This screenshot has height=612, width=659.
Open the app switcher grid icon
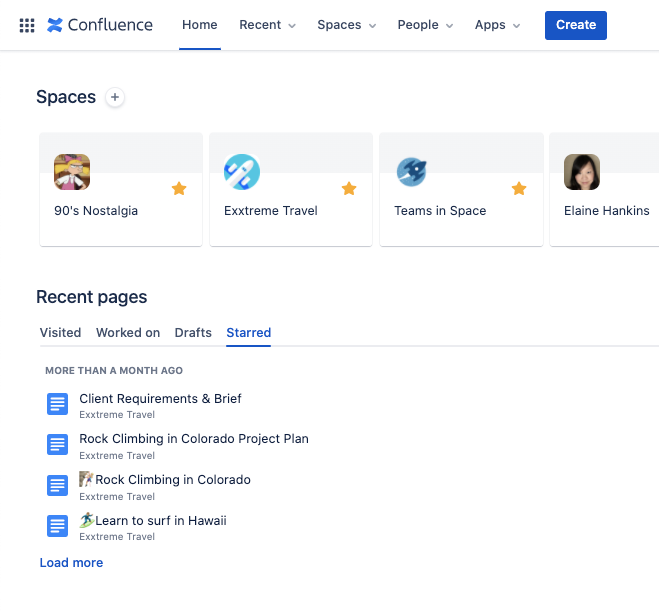pyautogui.click(x=27, y=25)
